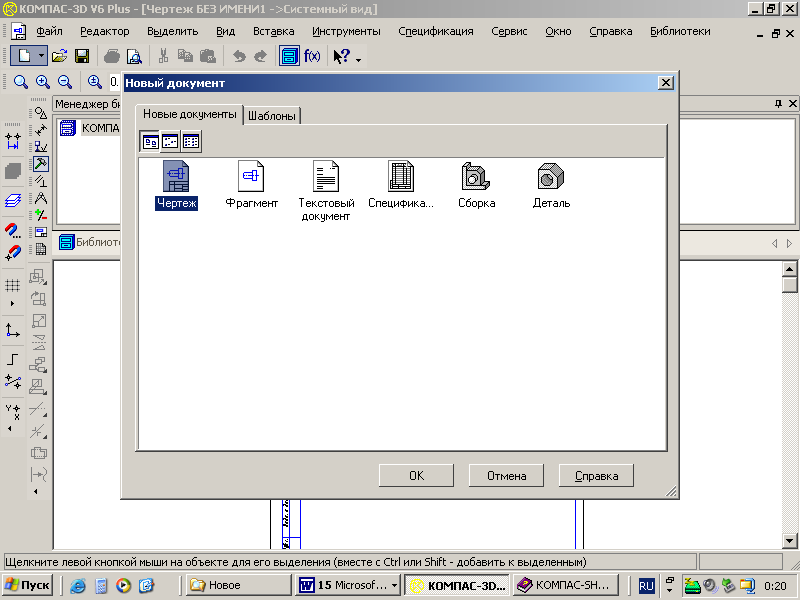Open print preview from toolbar
800x600 pixels.
click(x=134, y=56)
